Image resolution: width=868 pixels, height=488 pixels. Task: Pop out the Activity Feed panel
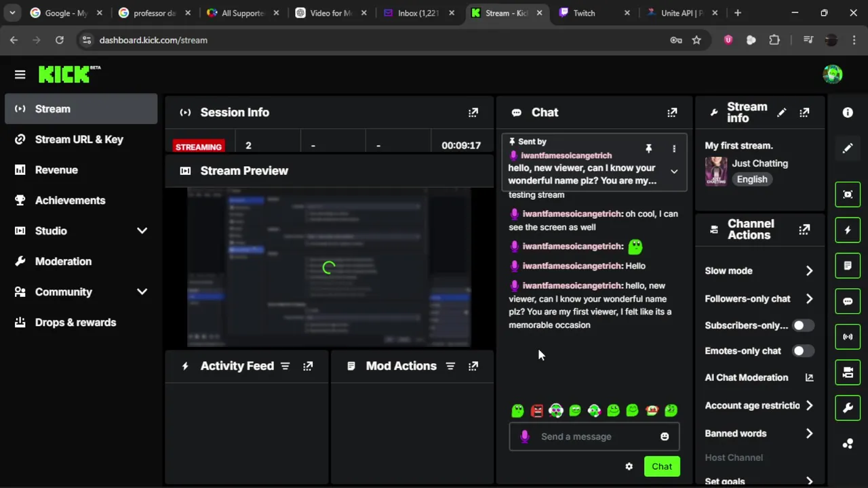[x=308, y=366]
